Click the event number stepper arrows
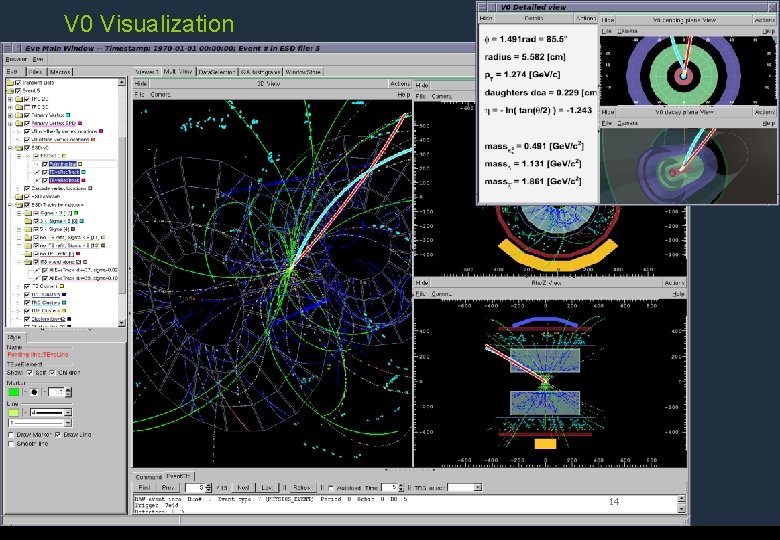The image size is (780, 540). (x=208, y=488)
